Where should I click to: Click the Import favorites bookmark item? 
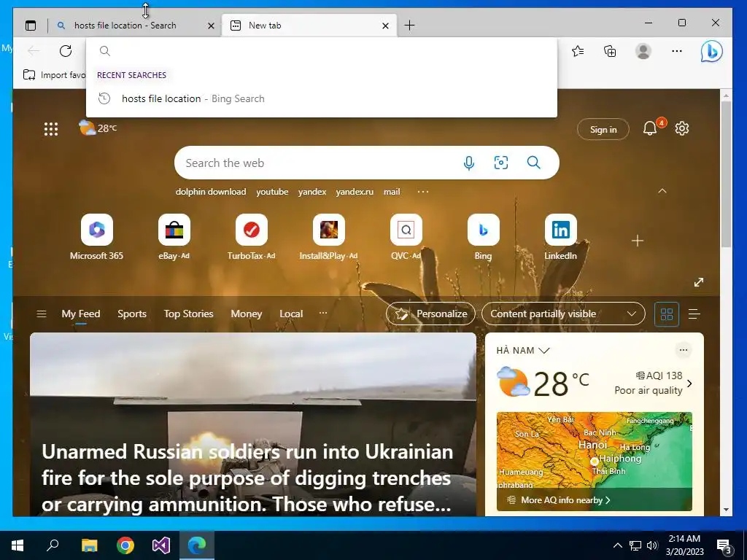54,75
